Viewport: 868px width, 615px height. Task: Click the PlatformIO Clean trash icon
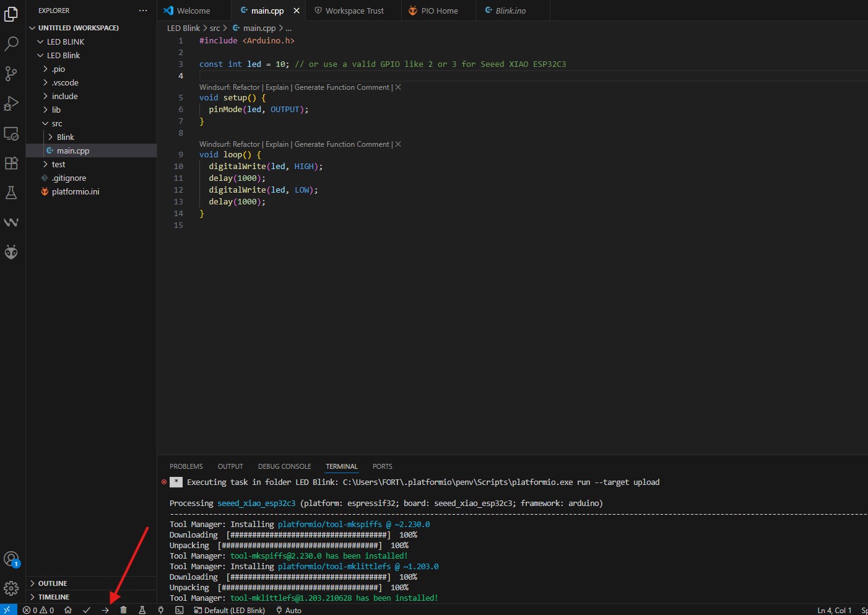[123, 610]
